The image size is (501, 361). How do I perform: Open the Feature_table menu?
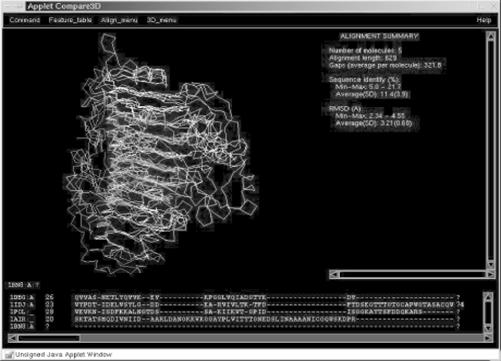[70, 20]
